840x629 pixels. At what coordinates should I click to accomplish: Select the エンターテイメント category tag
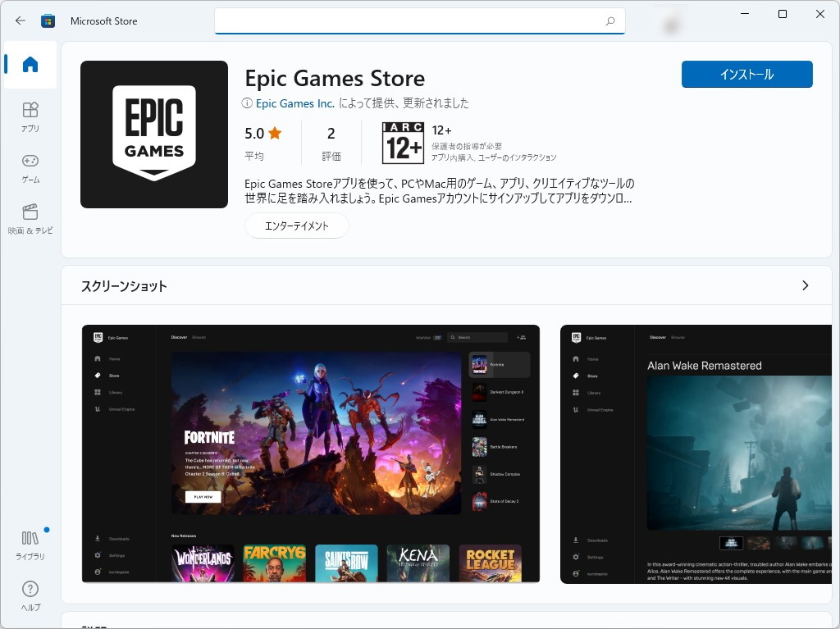tap(297, 225)
